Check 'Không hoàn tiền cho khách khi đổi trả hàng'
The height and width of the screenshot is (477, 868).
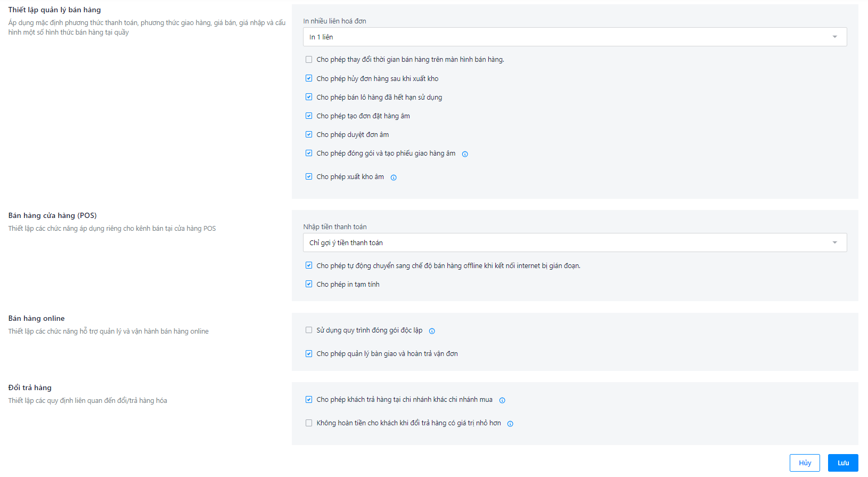309,423
